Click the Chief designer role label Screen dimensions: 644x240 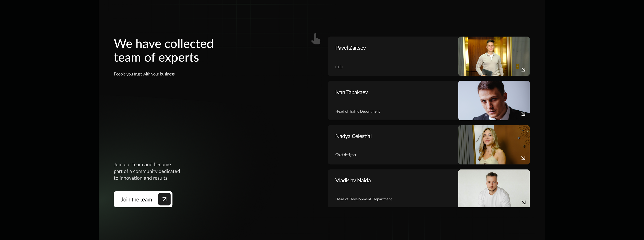[x=346, y=155]
